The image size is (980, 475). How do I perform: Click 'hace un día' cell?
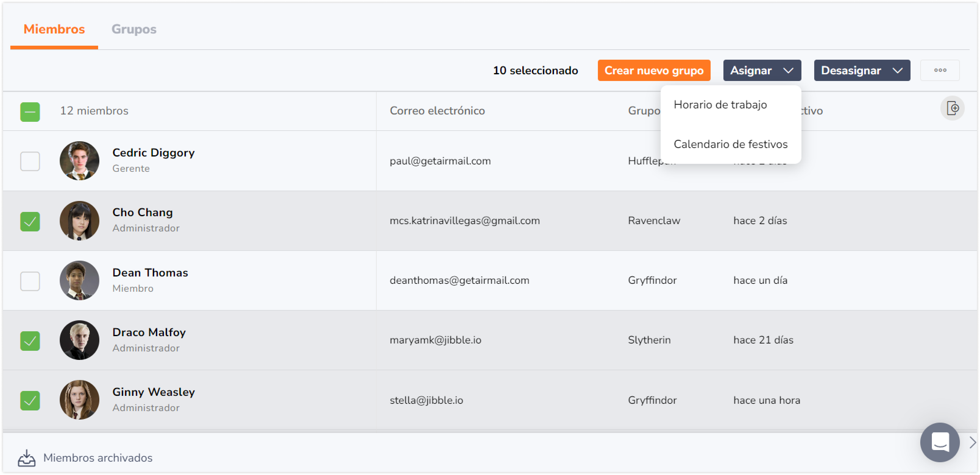tap(760, 280)
